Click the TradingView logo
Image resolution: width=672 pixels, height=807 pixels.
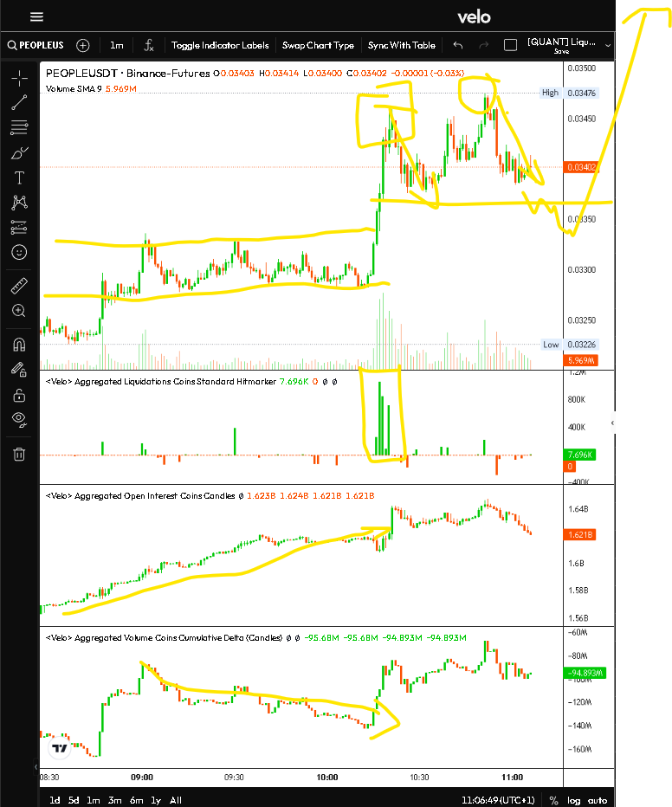click(60, 748)
